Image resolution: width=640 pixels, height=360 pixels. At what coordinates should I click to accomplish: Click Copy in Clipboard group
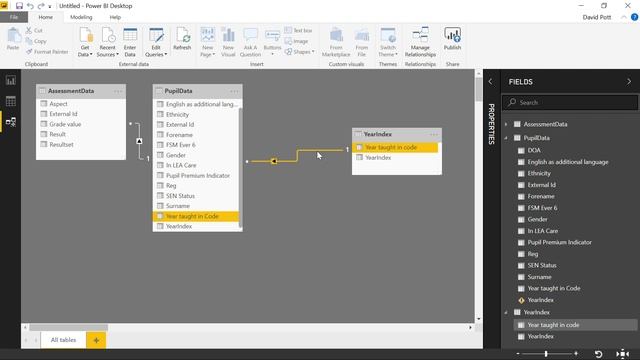click(36, 41)
